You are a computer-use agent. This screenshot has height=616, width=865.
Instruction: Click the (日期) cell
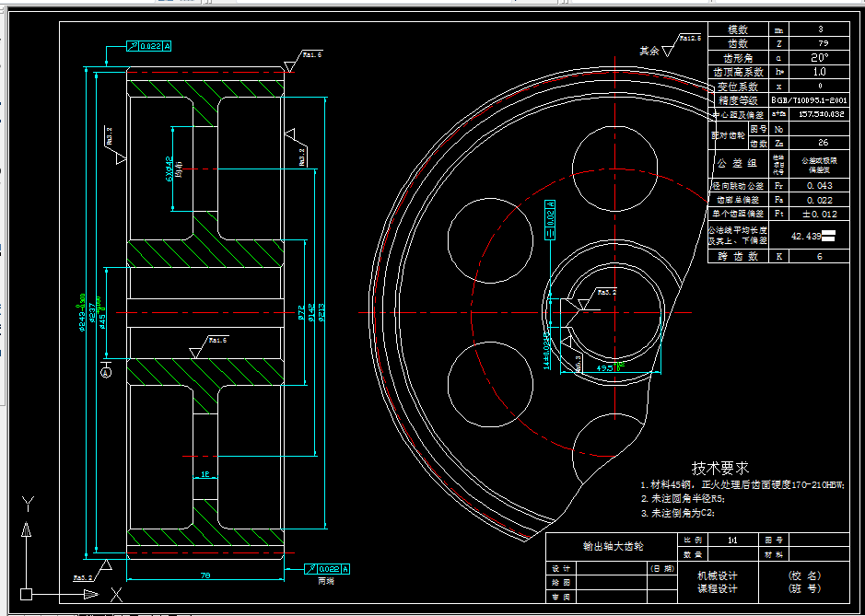661,568
